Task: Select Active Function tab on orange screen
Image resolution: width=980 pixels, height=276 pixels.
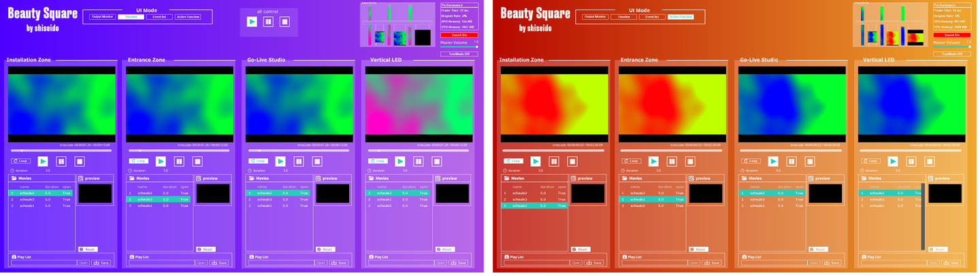Action: coord(681,16)
